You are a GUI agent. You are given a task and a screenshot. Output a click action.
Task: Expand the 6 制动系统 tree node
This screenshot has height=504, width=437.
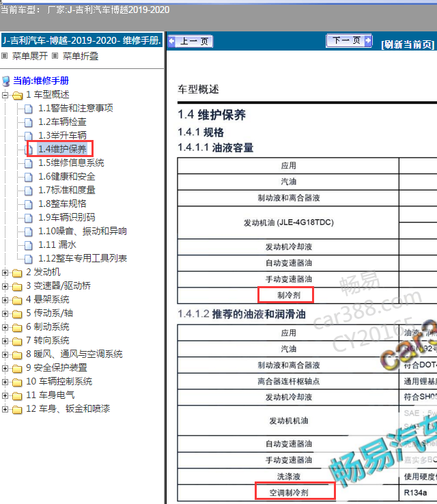click(5, 327)
